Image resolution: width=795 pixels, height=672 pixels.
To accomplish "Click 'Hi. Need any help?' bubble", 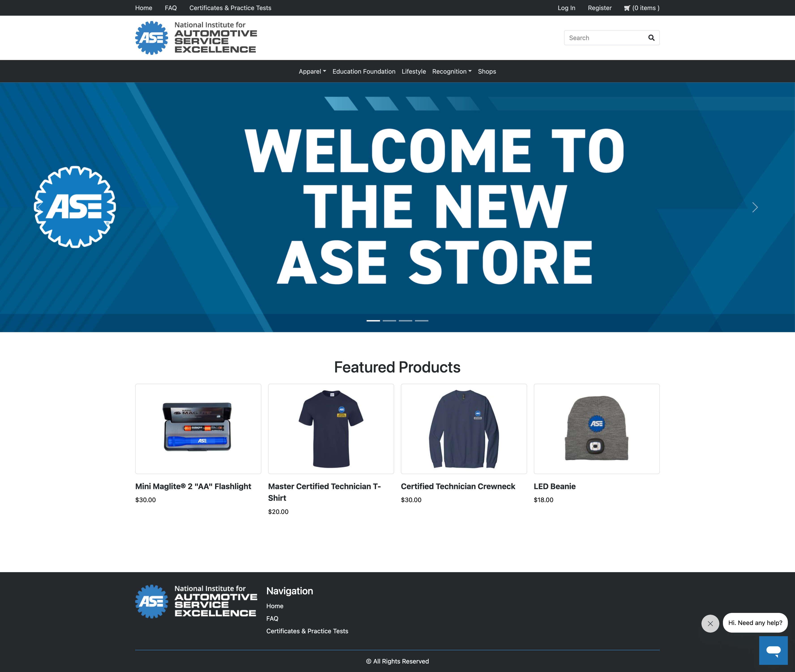I will tap(755, 623).
